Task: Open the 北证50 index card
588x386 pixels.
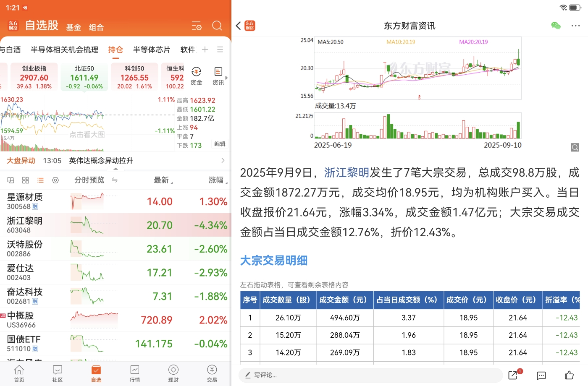Action: pos(84,77)
